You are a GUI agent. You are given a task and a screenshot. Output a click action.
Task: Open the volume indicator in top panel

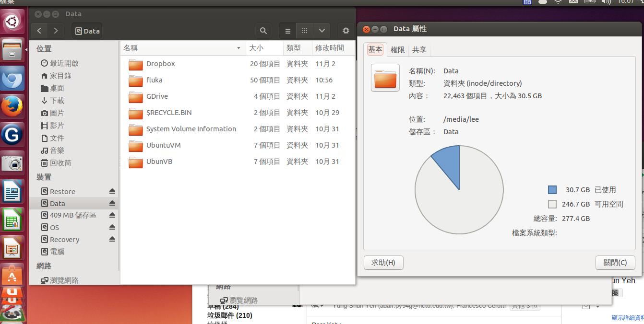click(x=606, y=2)
